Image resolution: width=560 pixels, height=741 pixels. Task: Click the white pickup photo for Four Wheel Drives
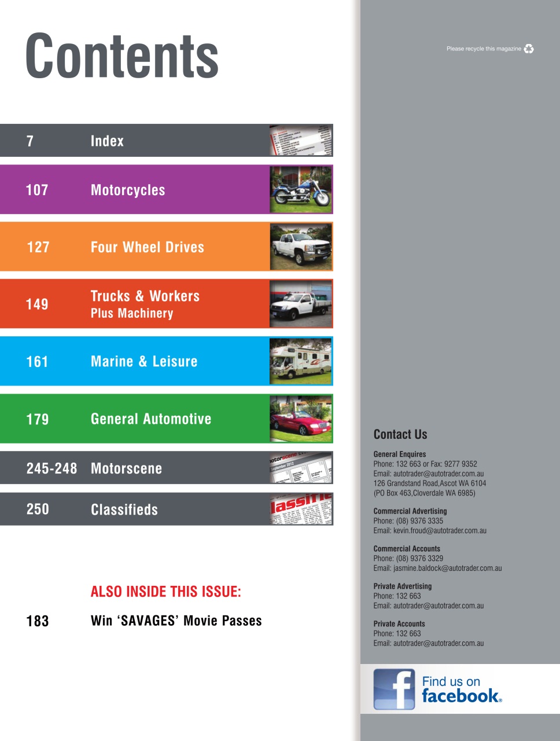point(301,247)
